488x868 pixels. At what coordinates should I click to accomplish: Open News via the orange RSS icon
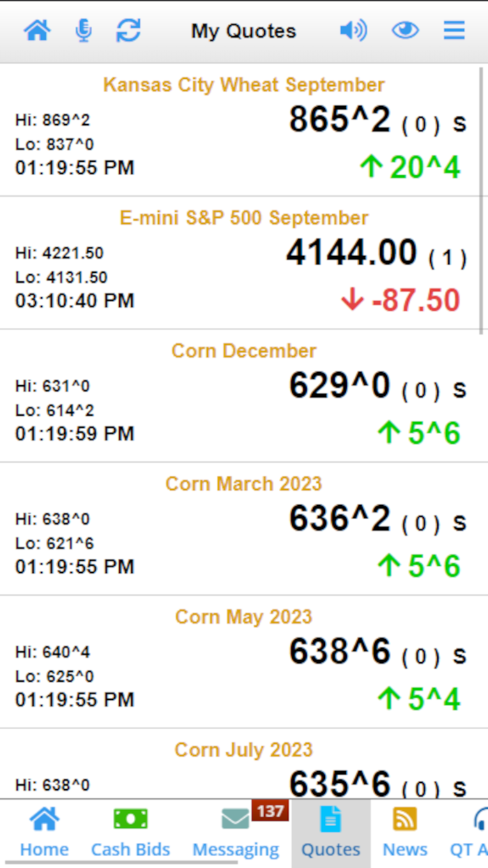tap(404, 817)
